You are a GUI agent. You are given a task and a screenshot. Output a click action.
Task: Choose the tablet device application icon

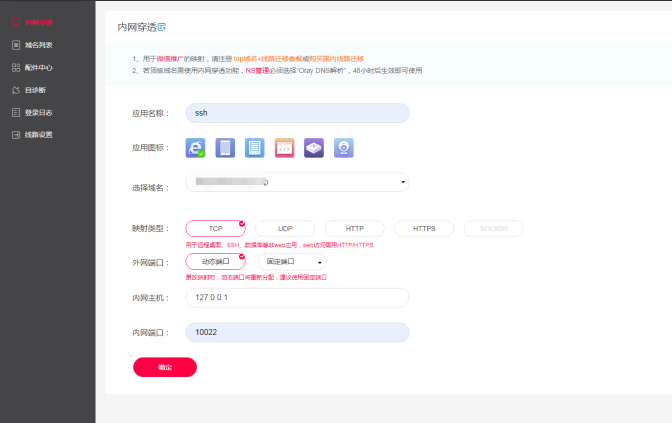pyautogui.click(x=225, y=148)
